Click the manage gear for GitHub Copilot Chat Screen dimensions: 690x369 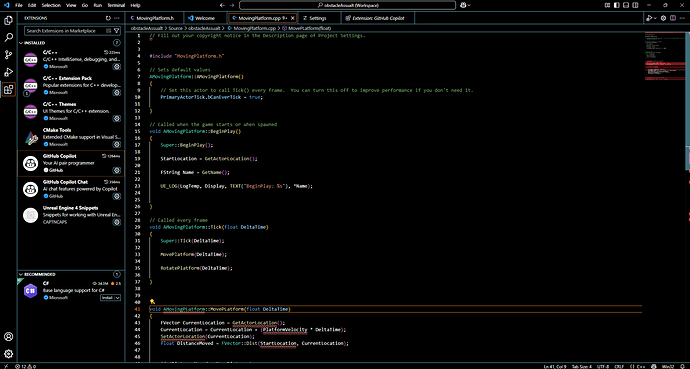tap(117, 196)
